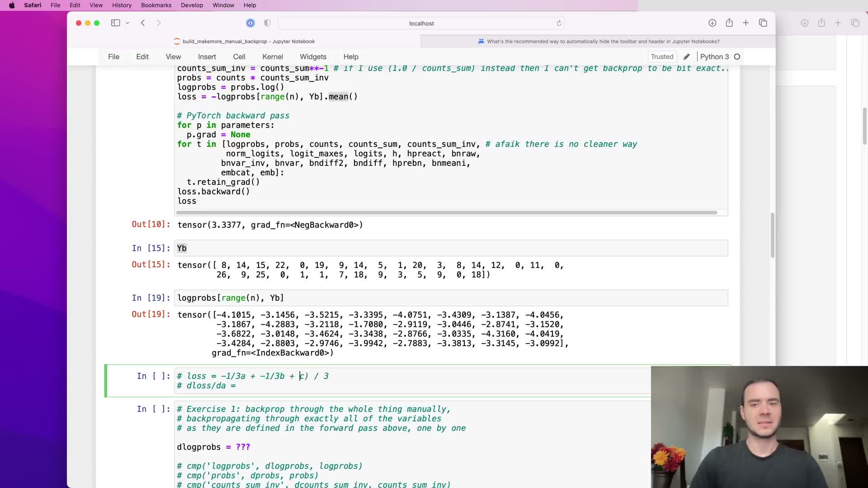Click the Trusted notebook button
Image resolution: width=868 pixels, height=488 pixels.
coord(662,56)
